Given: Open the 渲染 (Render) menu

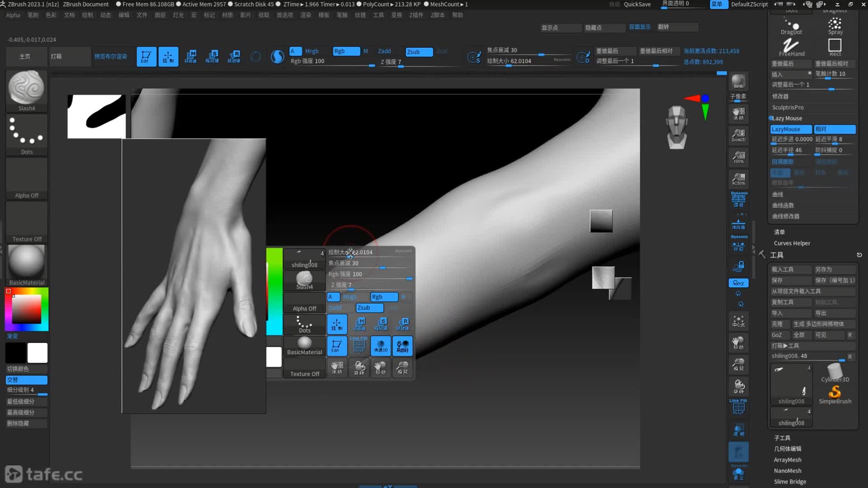Looking at the screenshot, I should coord(306,15).
